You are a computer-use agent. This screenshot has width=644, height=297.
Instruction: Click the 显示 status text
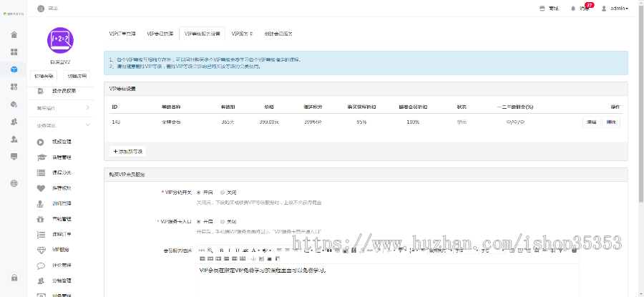[462, 122]
